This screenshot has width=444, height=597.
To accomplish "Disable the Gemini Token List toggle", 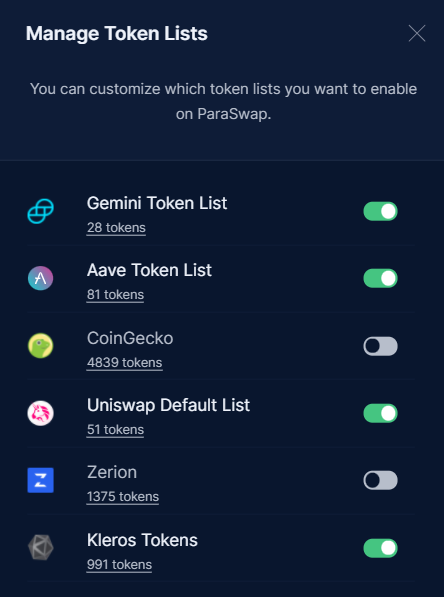I will [380, 211].
